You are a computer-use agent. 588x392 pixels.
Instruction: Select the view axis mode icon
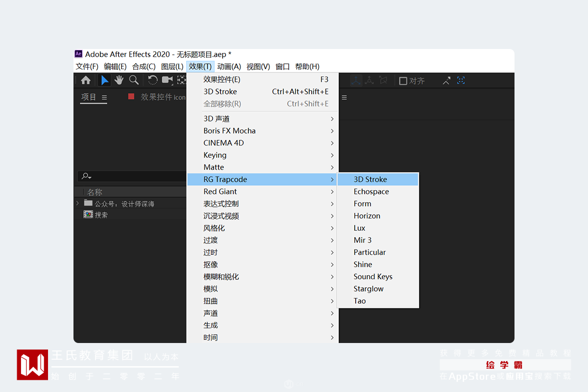pos(383,81)
